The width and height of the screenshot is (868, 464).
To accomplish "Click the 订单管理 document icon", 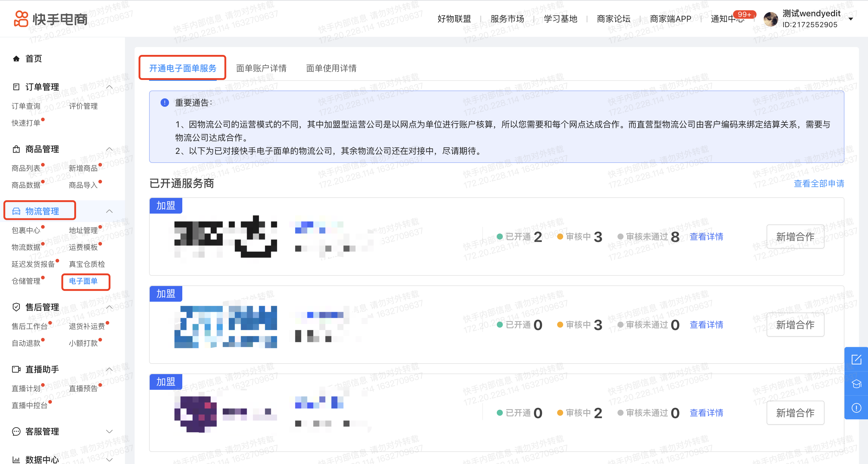I will (16, 87).
